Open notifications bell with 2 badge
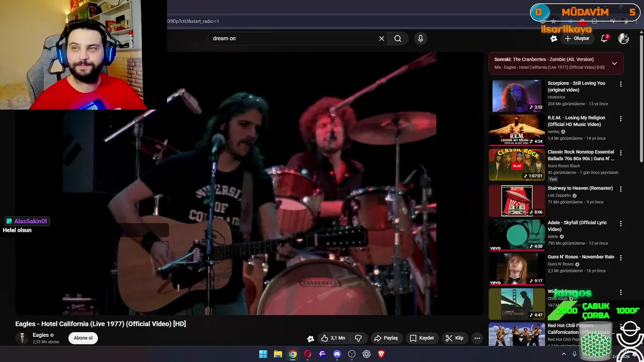Viewport: 644px width, 362px height. (605, 38)
